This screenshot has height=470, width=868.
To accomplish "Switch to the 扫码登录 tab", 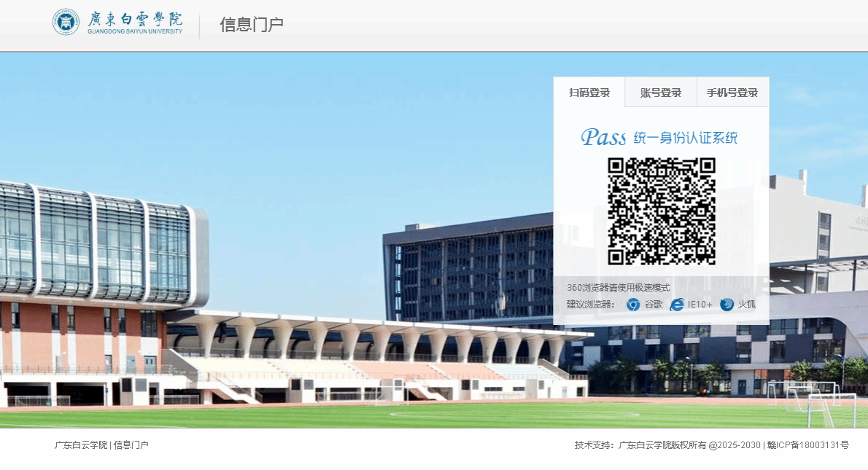I will click(589, 93).
